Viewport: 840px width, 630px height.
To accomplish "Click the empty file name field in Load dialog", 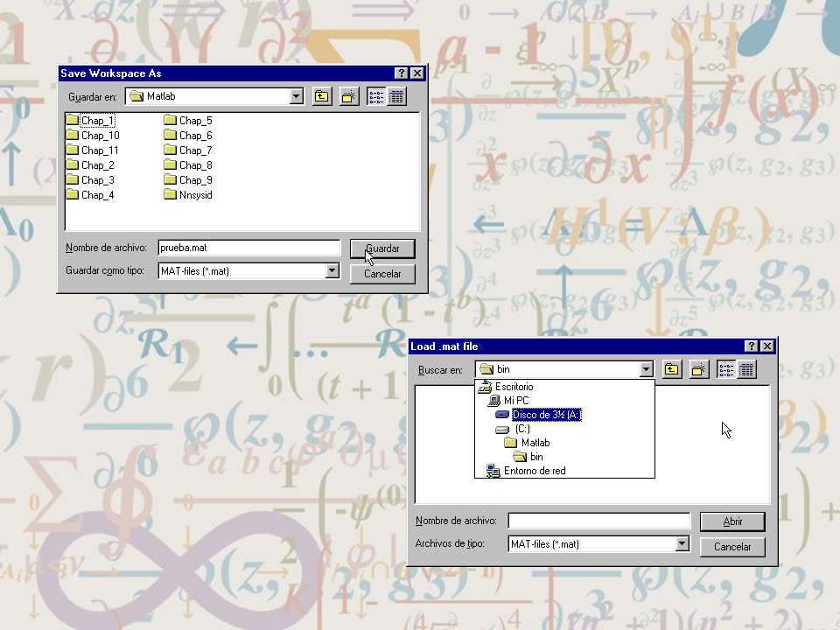I will point(598,521).
